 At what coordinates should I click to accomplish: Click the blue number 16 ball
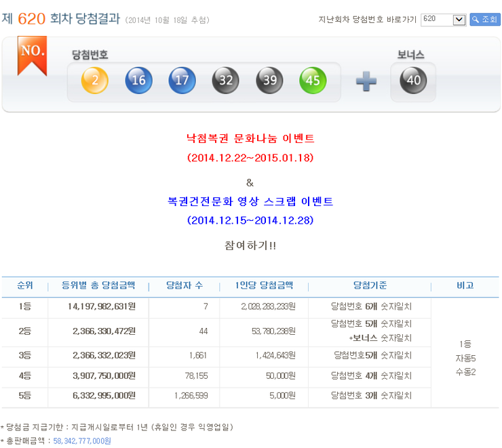(138, 80)
